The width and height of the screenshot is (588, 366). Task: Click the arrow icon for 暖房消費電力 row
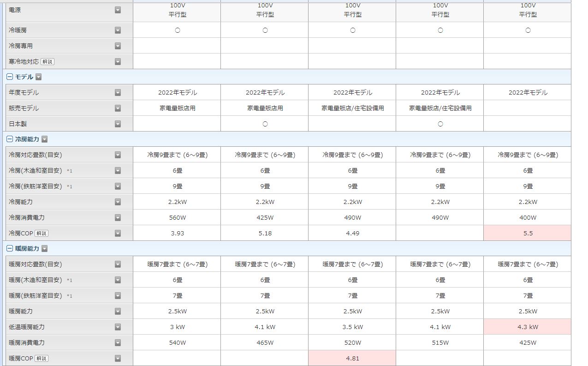tap(118, 342)
